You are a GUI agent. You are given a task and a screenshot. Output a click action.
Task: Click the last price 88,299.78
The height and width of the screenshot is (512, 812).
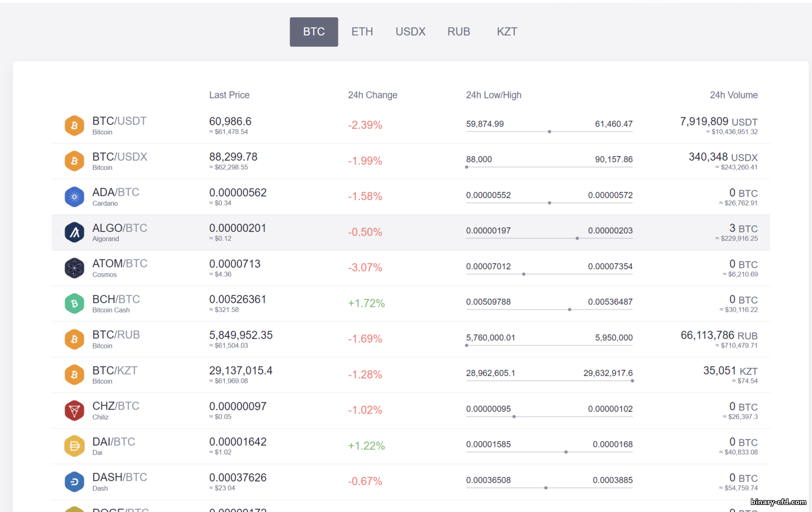[x=233, y=157]
